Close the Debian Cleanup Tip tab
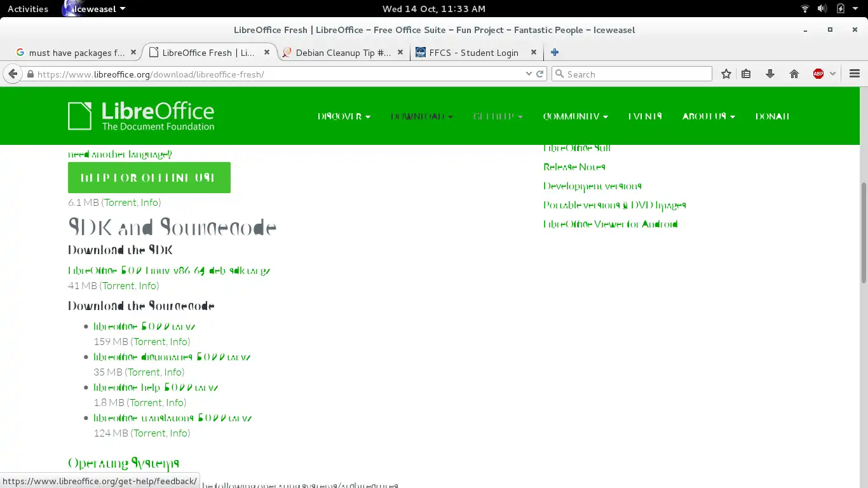The height and width of the screenshot is (488, 868). pyautogui.click(x=400, y=53)
